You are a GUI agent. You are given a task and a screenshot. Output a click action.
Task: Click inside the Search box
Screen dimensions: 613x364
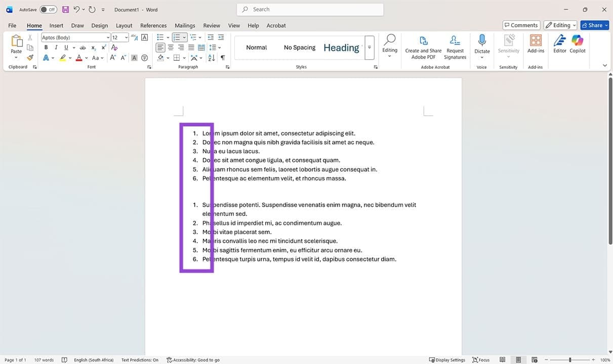[309, 9]
